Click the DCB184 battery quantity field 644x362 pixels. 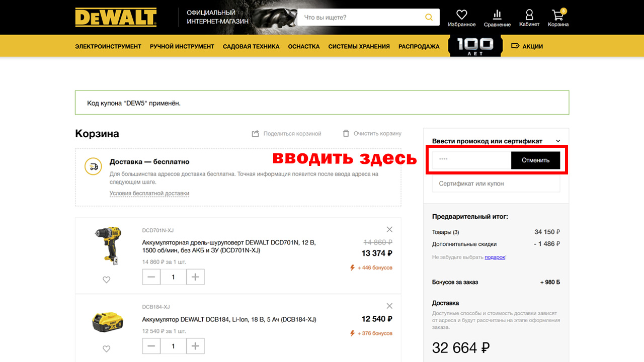[x=174, y=346]
